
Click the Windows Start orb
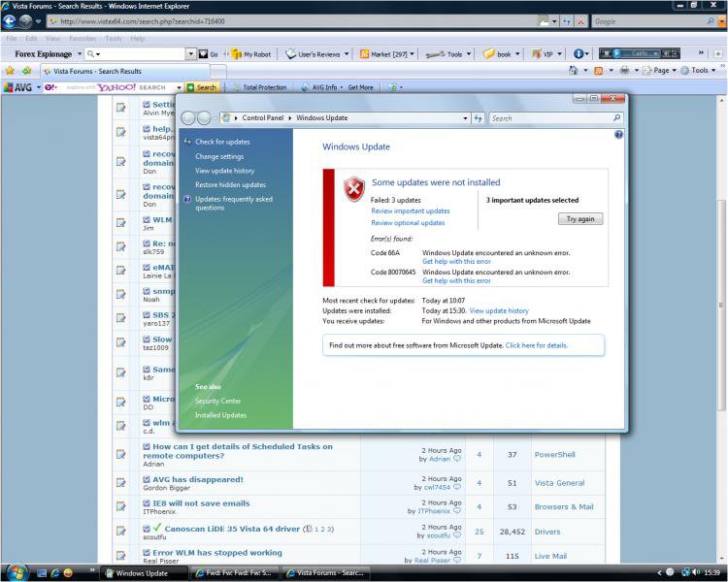click(16, 572)
